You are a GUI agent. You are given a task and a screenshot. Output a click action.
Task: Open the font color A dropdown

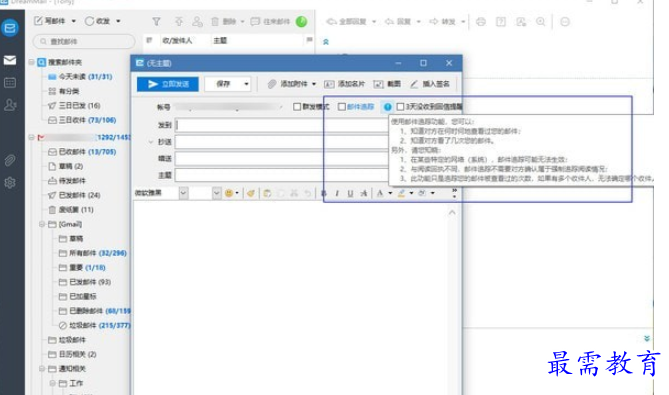coord(390,193)
